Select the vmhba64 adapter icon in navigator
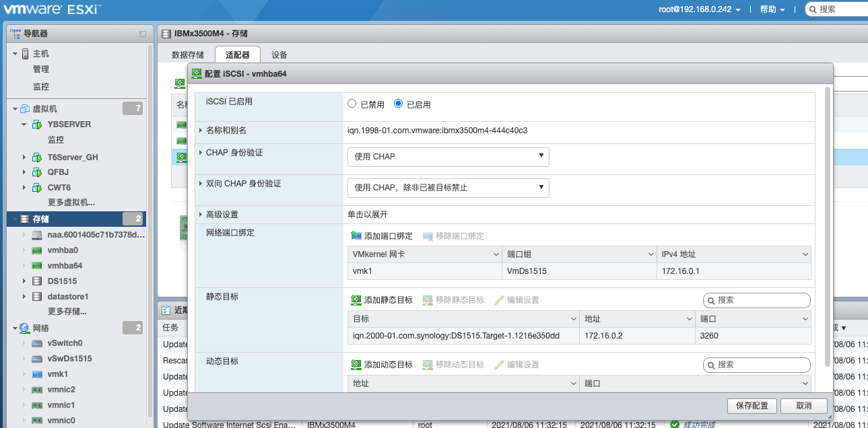Screen dimensions: 868x428 click(38, 266)
